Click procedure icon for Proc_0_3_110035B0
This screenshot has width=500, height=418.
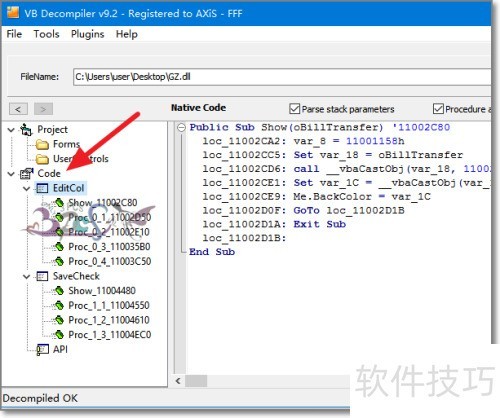[59, 247]
